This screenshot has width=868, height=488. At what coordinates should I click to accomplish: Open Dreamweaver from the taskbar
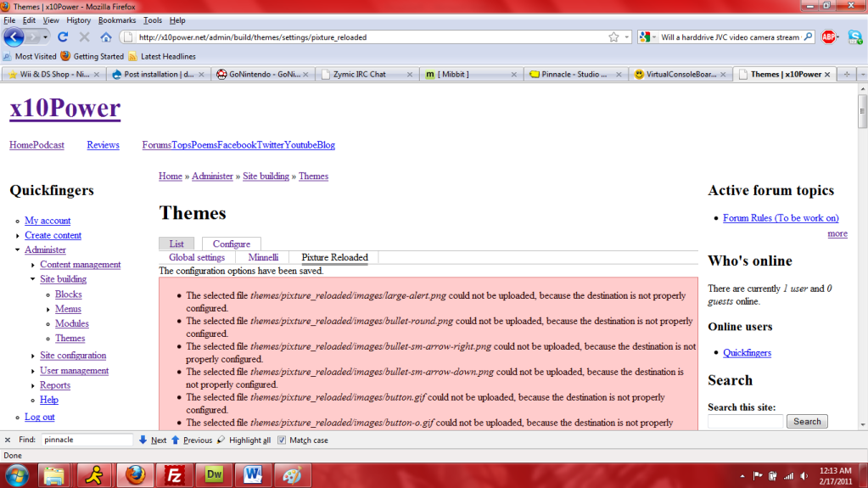coord(214,476)
